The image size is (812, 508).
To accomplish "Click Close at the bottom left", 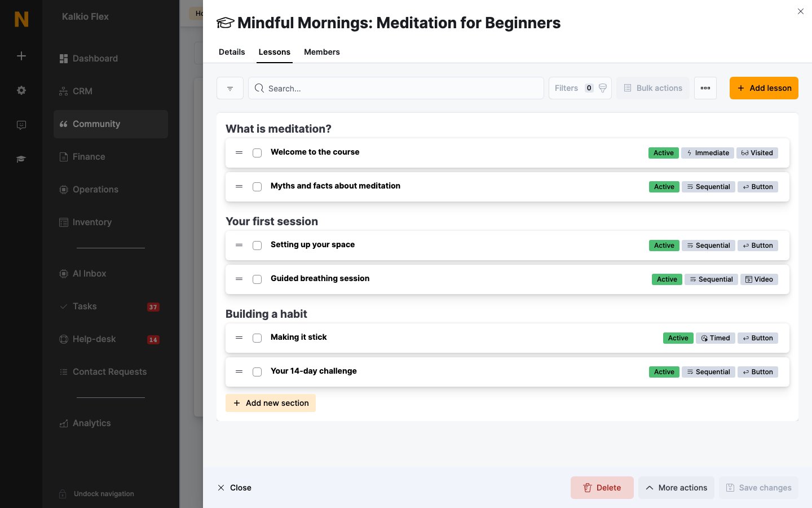I will coord(235,488).
